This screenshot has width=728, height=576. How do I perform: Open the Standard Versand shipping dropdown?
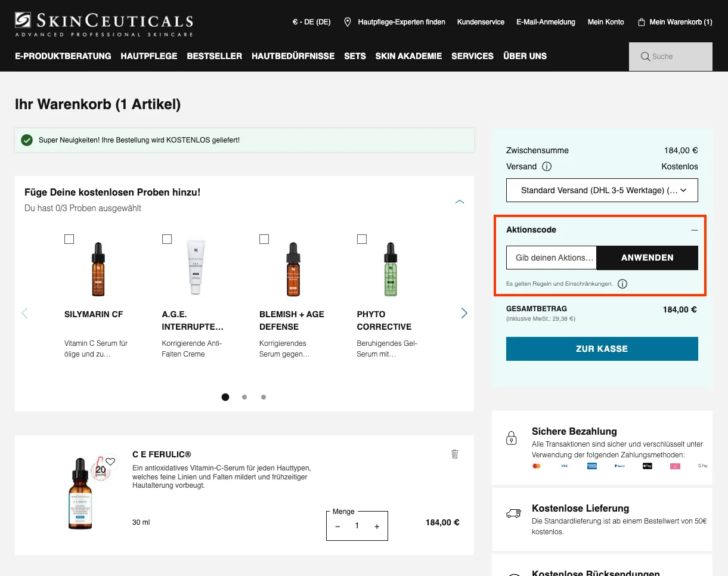point(602,190)
